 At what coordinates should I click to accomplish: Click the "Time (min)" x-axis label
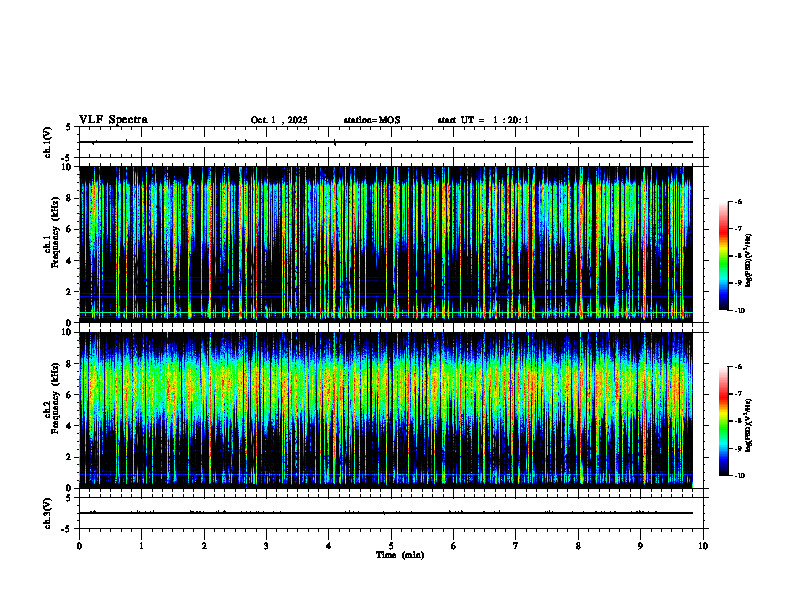(x=400, y=555)
